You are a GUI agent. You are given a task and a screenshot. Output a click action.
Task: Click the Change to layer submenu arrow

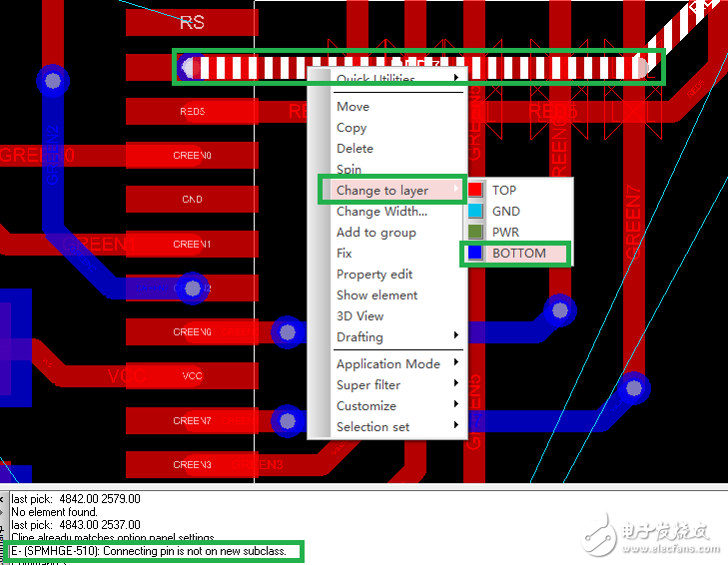pyautogui.click(x=456, y=188)
